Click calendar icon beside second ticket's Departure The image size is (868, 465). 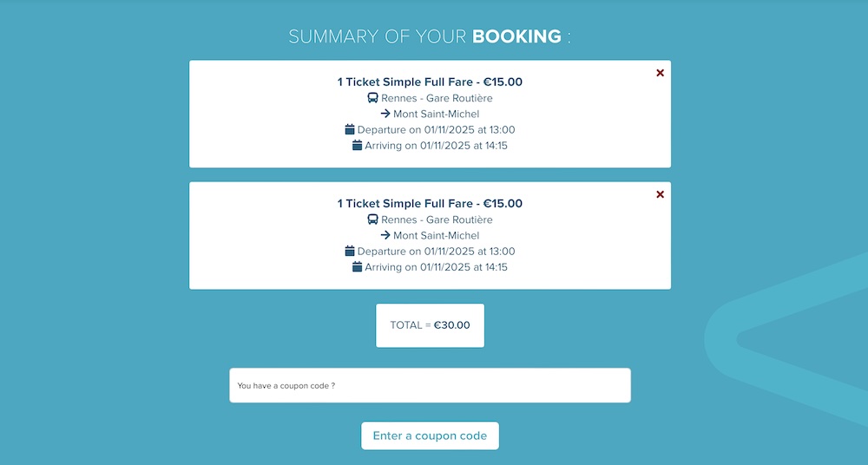coord(349,251)
